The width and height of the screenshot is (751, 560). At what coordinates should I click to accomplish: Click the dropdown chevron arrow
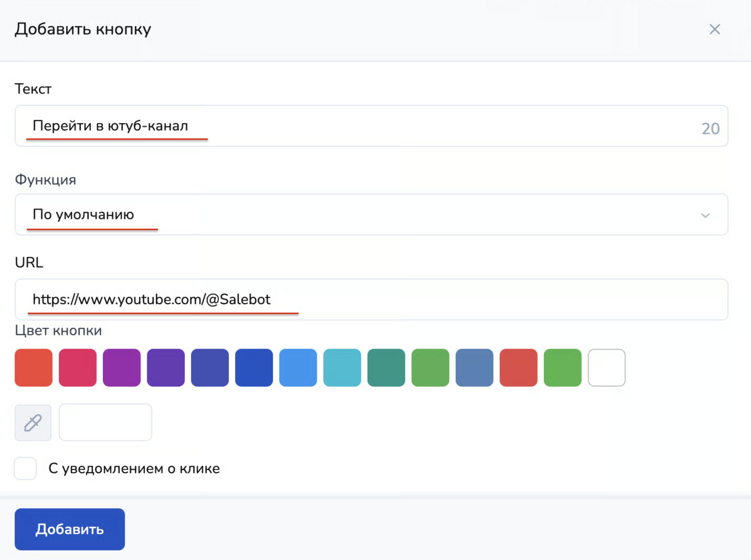[705, 215]
